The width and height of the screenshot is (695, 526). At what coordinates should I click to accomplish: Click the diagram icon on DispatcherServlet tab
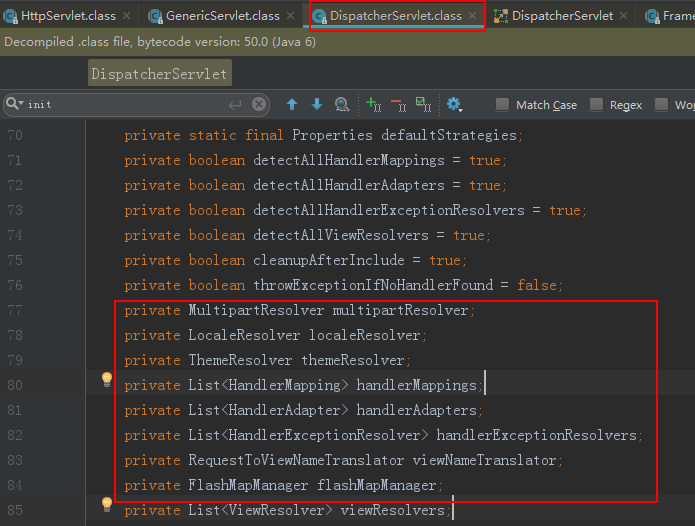point(501,16)
